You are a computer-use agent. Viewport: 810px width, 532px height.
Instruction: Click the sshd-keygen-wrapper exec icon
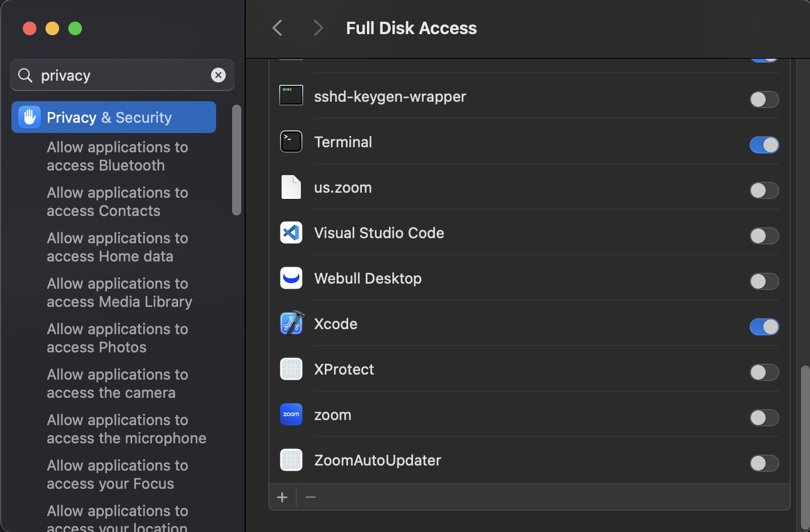pos(291,95)
